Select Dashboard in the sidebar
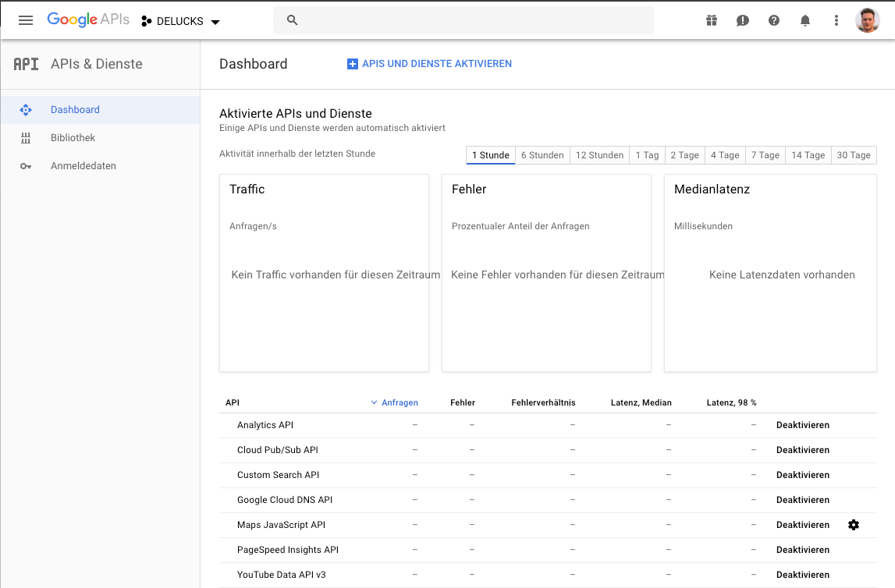Image resolution: width=895 pixels, height=588 pixels. 101,109
